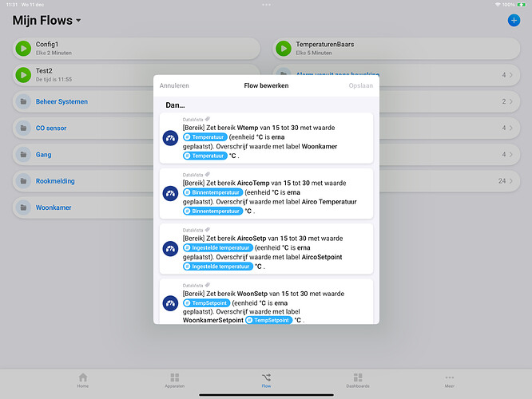This screenshot has height=399, width=532.
Task: Save the flow with Opslaan
Action: pos(361,85)
